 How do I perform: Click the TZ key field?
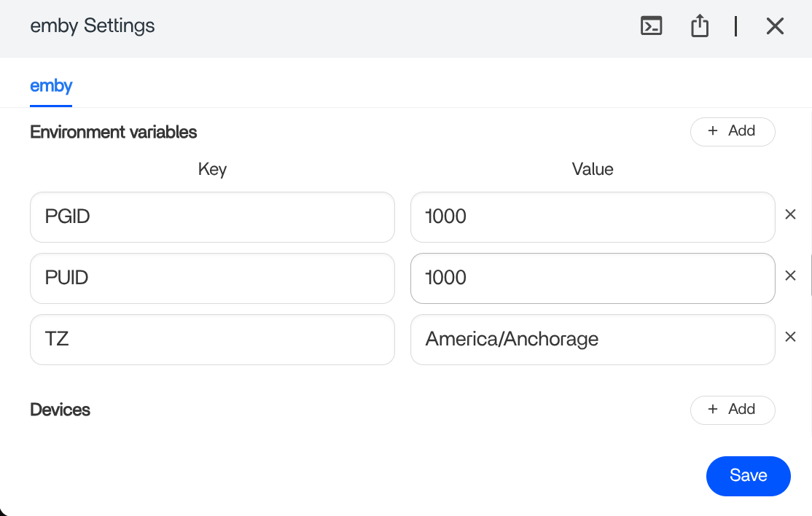pyautogui.click(x=212, y=340)
